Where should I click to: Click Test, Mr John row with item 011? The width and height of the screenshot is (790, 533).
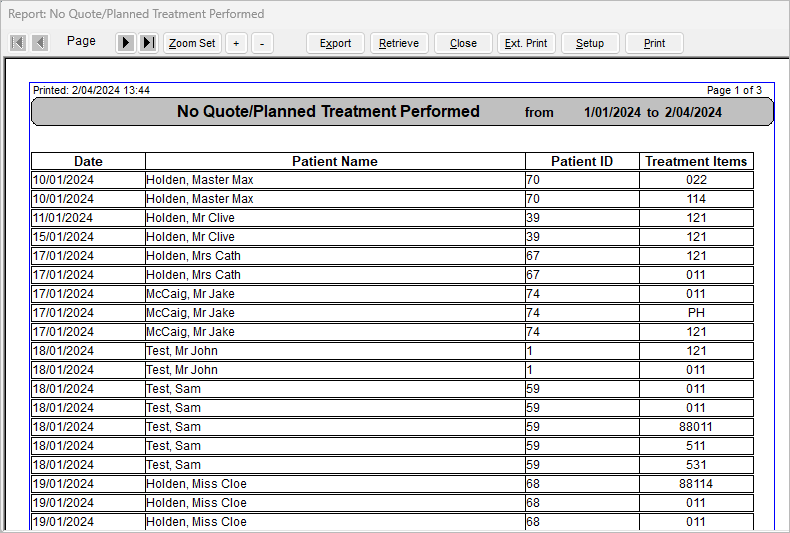coord(392,370)
